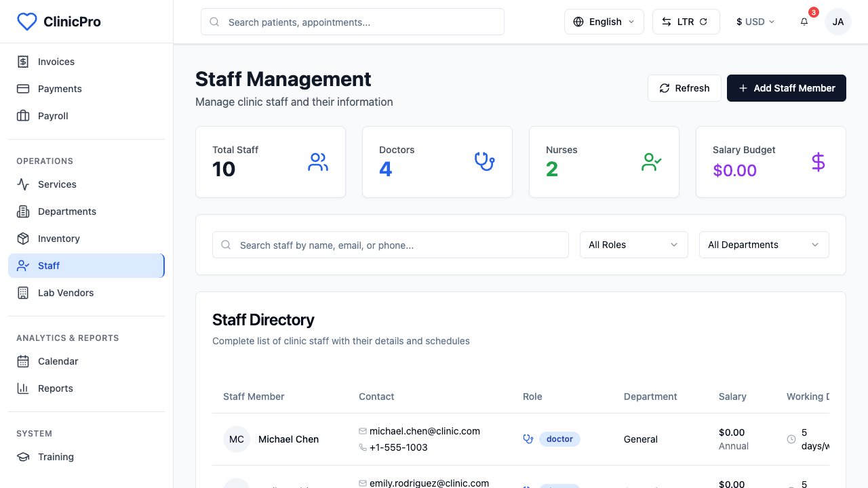This screenshot has height=488, width=868.
Task: Click the Payroll briefcase icon
Action: click(x=23, y=116)
